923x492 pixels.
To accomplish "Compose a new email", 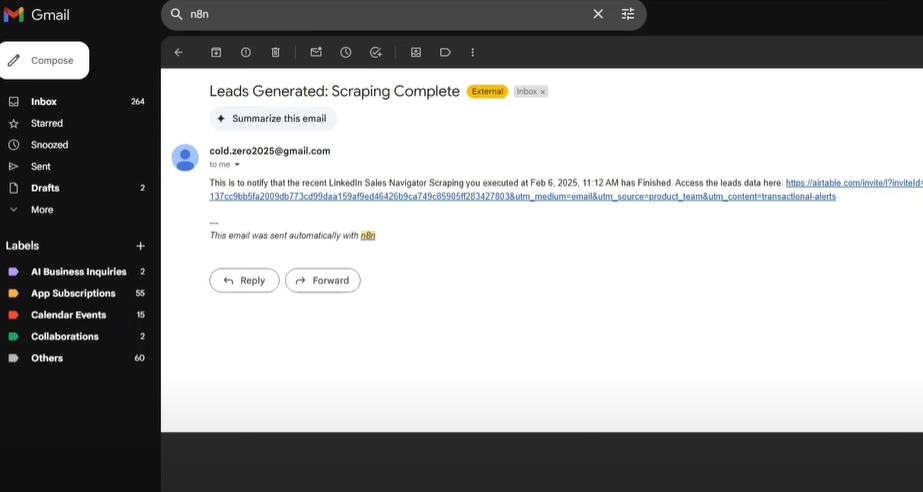I will pyautogui.click(x=45, y=60).
